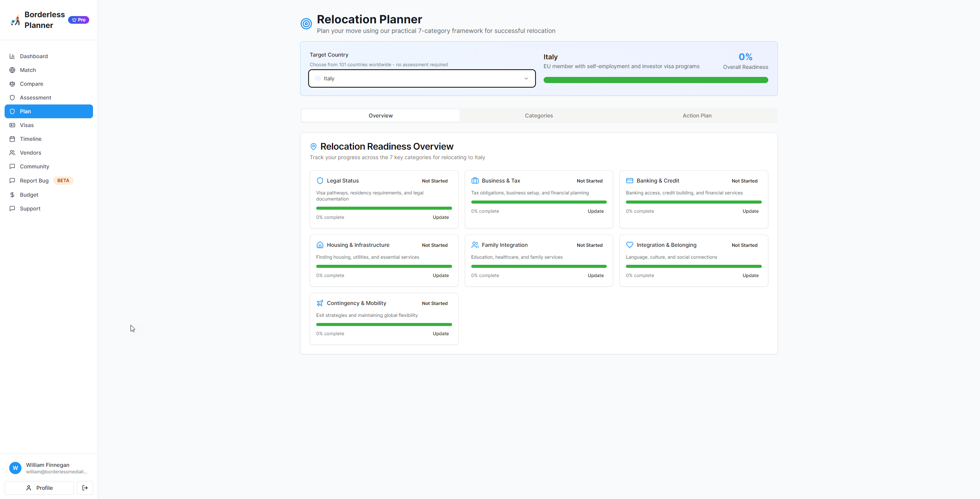Open the Budget sidebar item
The width and height of the screenshot is (980, 499).
[29, 195]
